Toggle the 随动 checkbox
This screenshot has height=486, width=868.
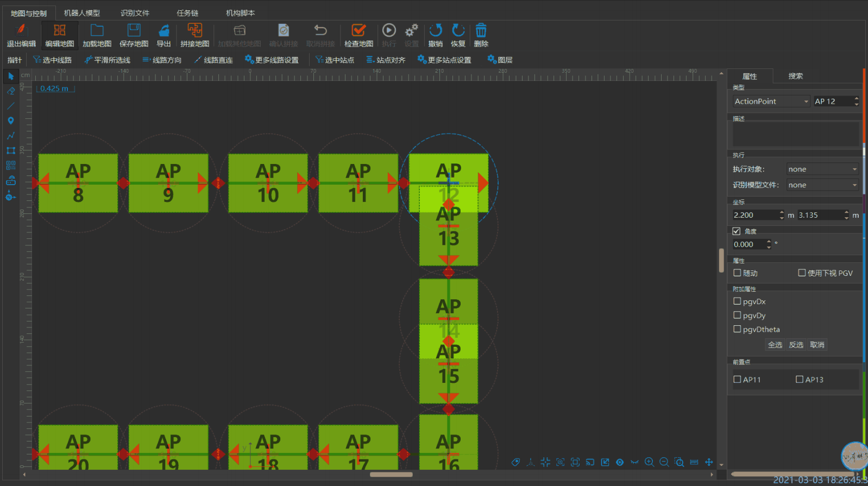tap(737, 273)
